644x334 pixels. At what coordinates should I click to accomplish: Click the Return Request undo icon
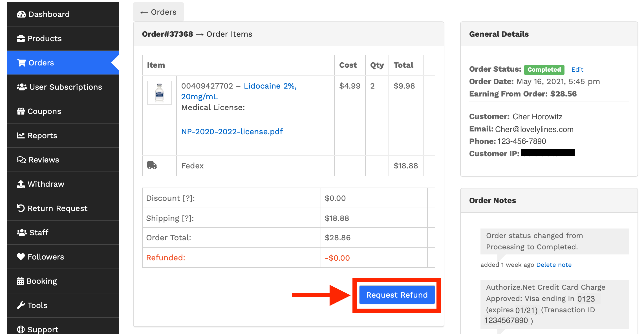tap(21, 208)
